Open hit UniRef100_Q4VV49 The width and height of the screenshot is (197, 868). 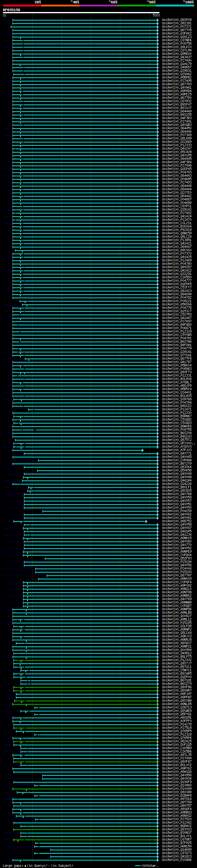(177, 474)
